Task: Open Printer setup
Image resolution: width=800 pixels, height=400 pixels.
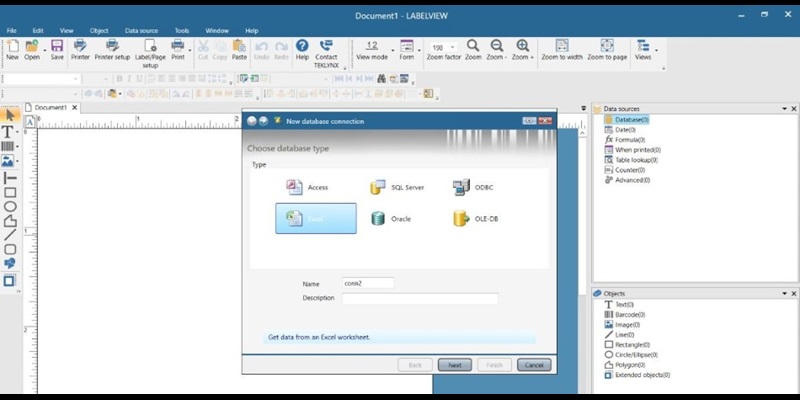Action: click(112, 49)
